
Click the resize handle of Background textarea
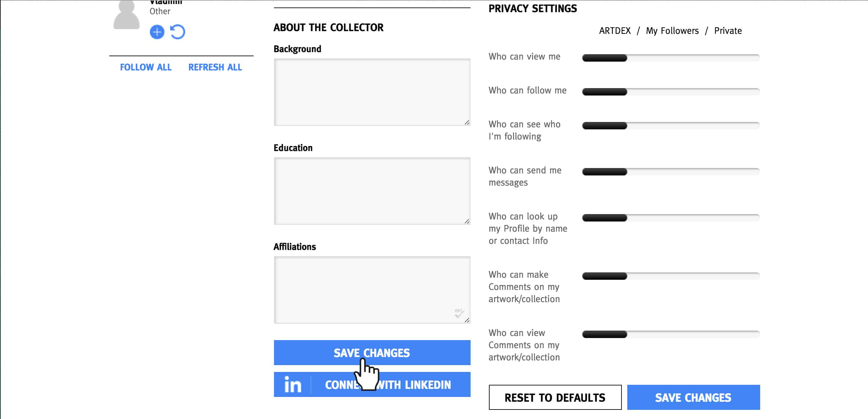click(x=467, y=123)
